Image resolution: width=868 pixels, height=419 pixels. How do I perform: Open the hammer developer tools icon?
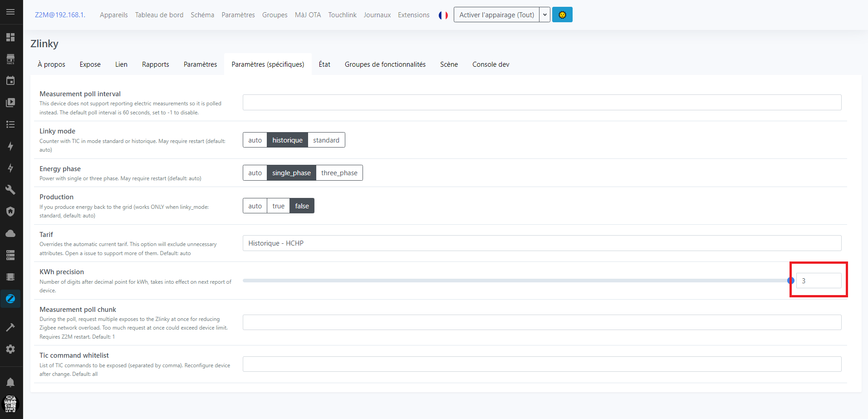[10, 327]
